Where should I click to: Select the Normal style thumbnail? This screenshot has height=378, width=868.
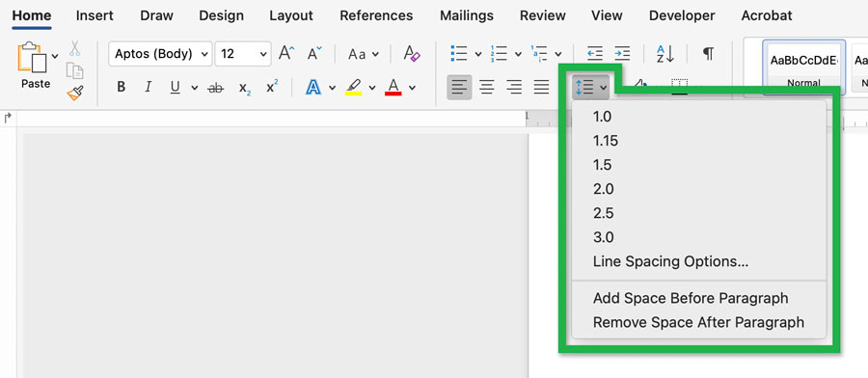tap(803, 67)
